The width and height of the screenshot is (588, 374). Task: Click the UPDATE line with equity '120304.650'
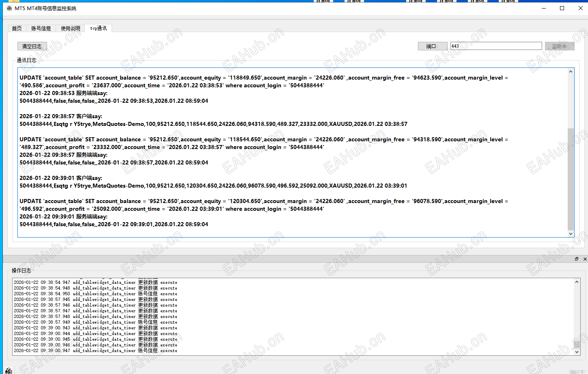pos(264,201)
